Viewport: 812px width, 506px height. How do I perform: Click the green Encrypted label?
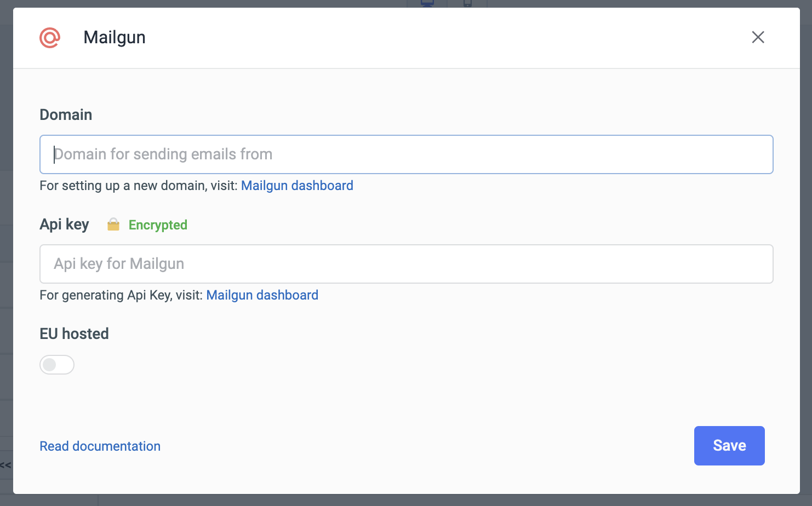[158, 225]
